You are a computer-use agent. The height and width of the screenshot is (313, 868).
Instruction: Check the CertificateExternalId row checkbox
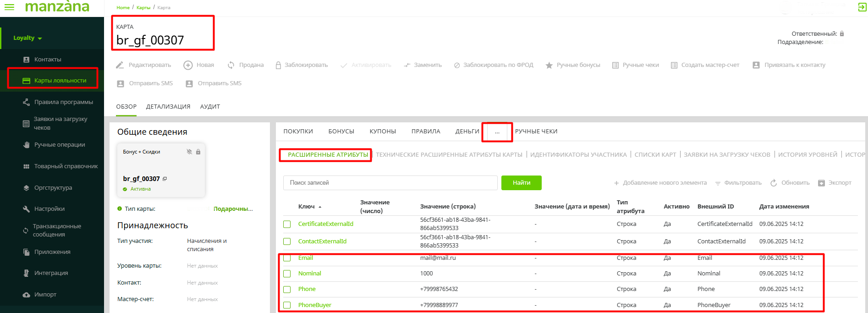click(x=287, y=224)
